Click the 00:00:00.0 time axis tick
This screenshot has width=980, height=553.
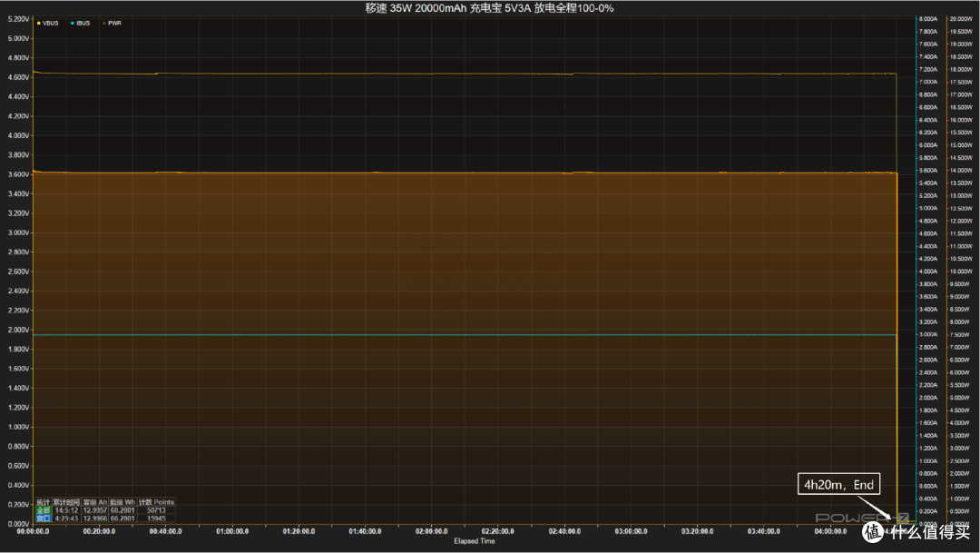tap(34, 531)
